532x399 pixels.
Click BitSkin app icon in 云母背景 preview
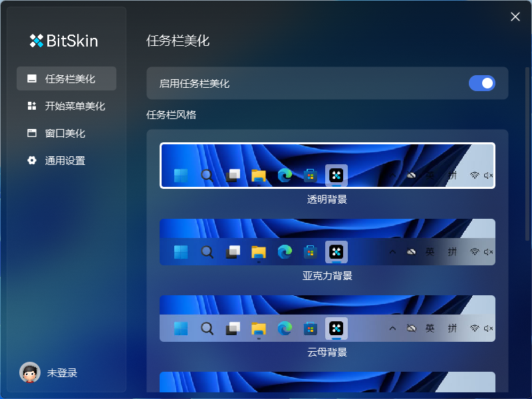[336, 329]
